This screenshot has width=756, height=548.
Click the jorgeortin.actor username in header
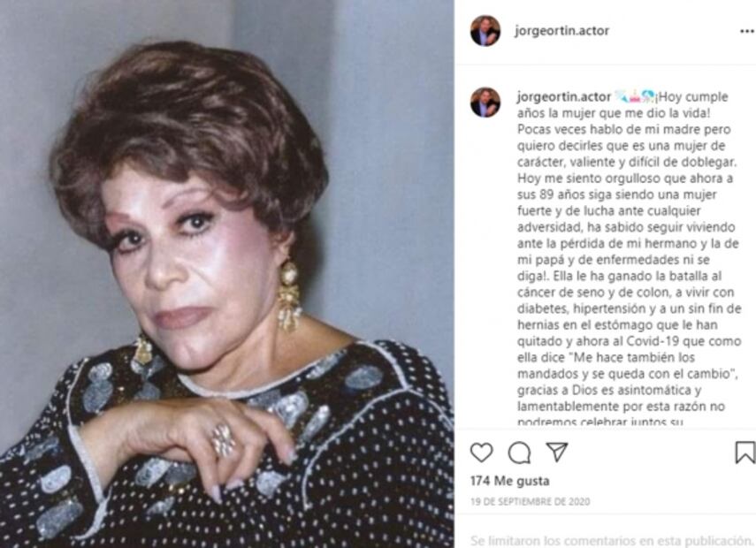tap(561, 31)
